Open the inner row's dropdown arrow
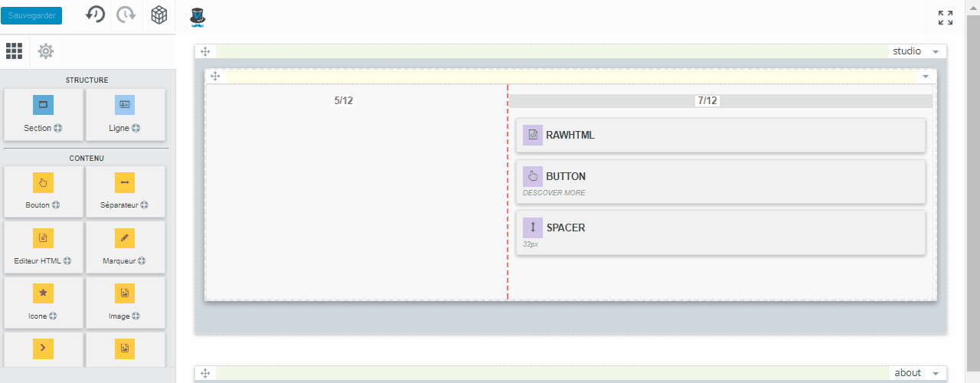Screen dimensions: 980x383 coord(926,77)
